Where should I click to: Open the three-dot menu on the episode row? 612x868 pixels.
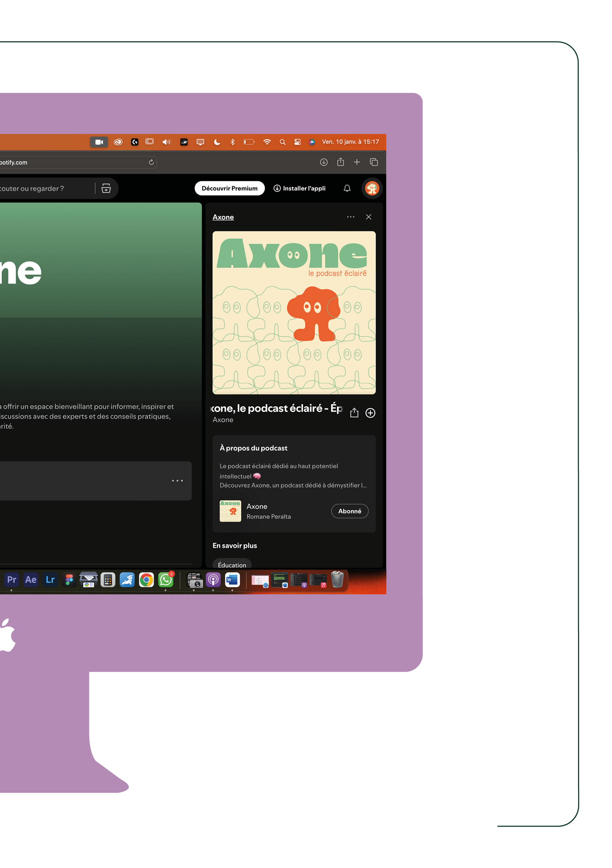pos(178,481)
